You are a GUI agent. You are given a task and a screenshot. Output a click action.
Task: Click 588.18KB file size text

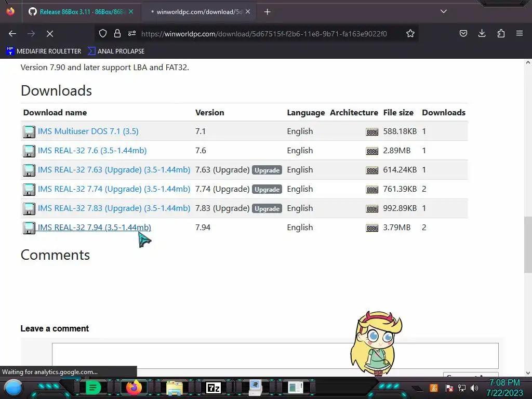[400, 131]
